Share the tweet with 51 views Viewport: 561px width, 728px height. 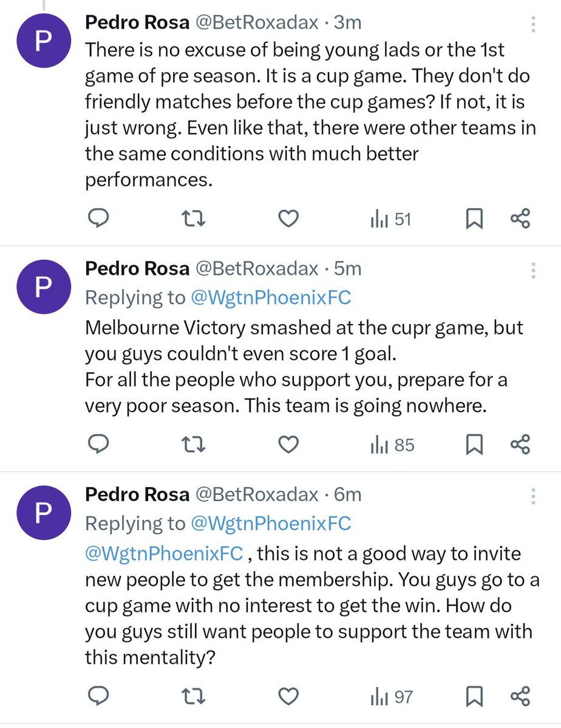tap(520, 219)
